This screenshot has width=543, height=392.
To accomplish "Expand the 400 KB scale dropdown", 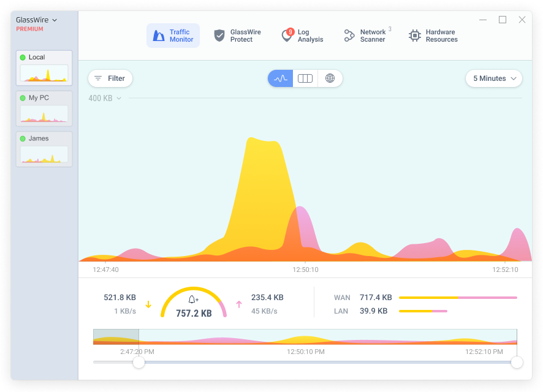I will pyautogui.click(x=105, y=98).
